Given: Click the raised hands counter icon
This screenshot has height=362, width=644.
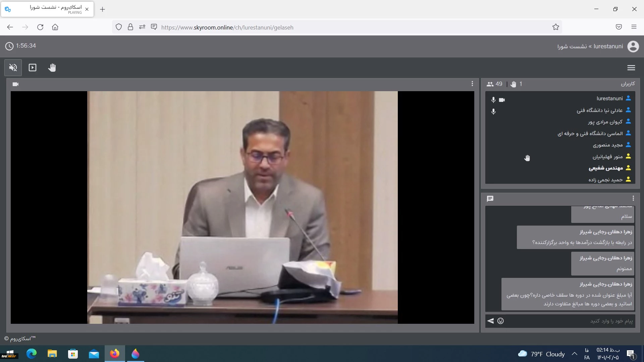Looking at the screenshot, I should click(513, 84).
